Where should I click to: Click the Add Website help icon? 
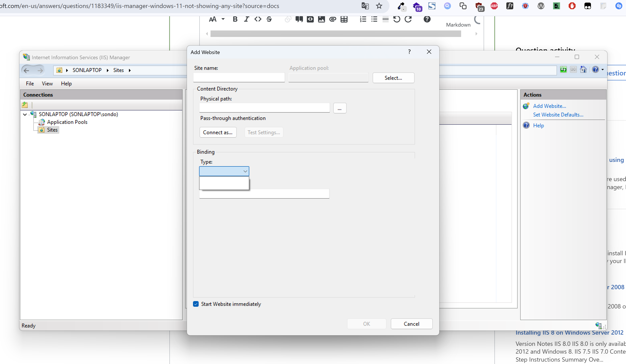point(409,52)
